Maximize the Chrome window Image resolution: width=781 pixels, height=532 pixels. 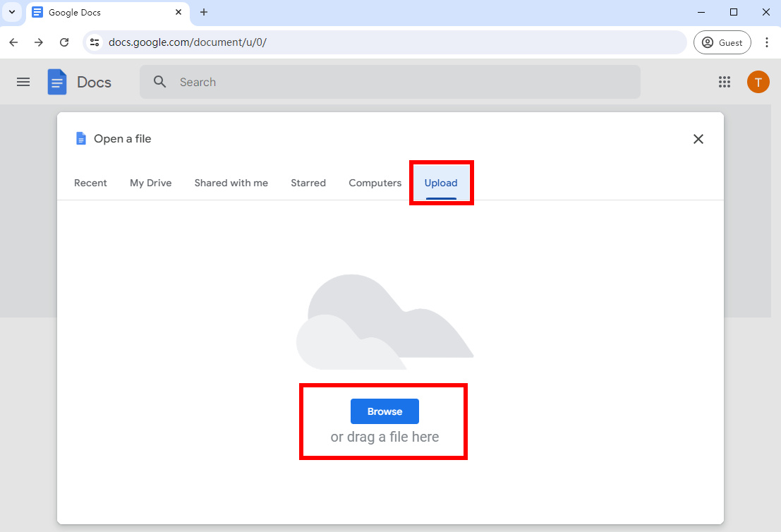coord(734,12)
